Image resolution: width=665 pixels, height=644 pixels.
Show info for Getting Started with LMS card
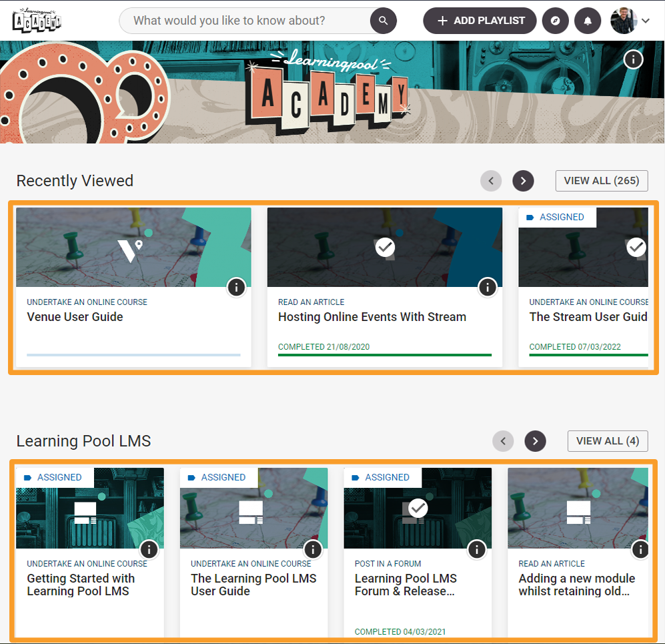149,549
